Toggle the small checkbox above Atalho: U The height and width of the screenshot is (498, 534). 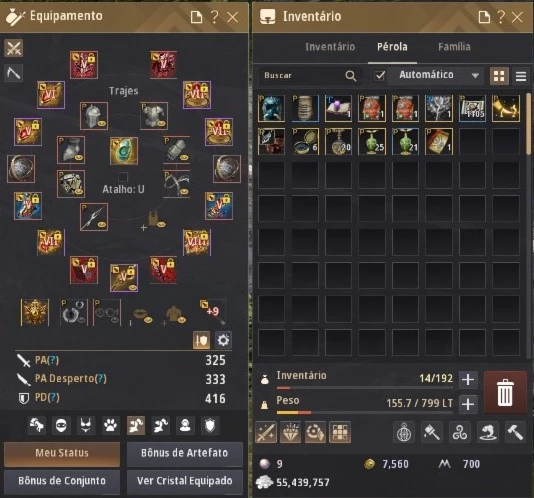coord(123,177)
